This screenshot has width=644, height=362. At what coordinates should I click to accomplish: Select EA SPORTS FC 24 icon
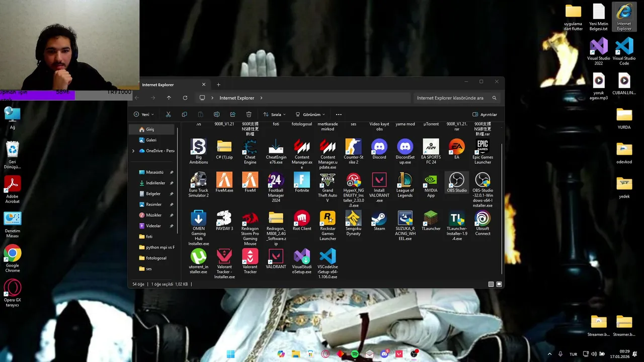click(x=431, y=147)
